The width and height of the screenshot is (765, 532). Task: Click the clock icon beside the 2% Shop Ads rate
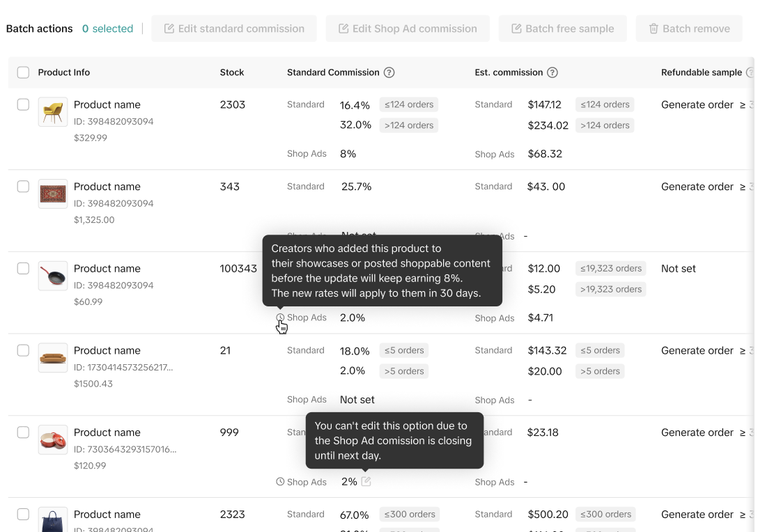[280, 481]
